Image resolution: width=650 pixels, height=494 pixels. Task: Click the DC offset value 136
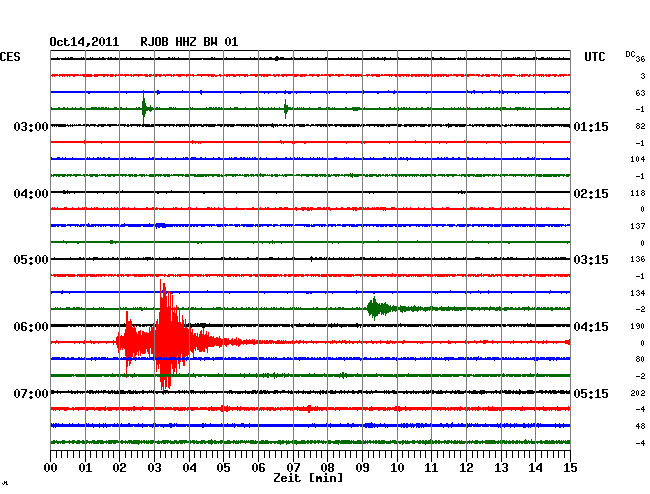638,259
